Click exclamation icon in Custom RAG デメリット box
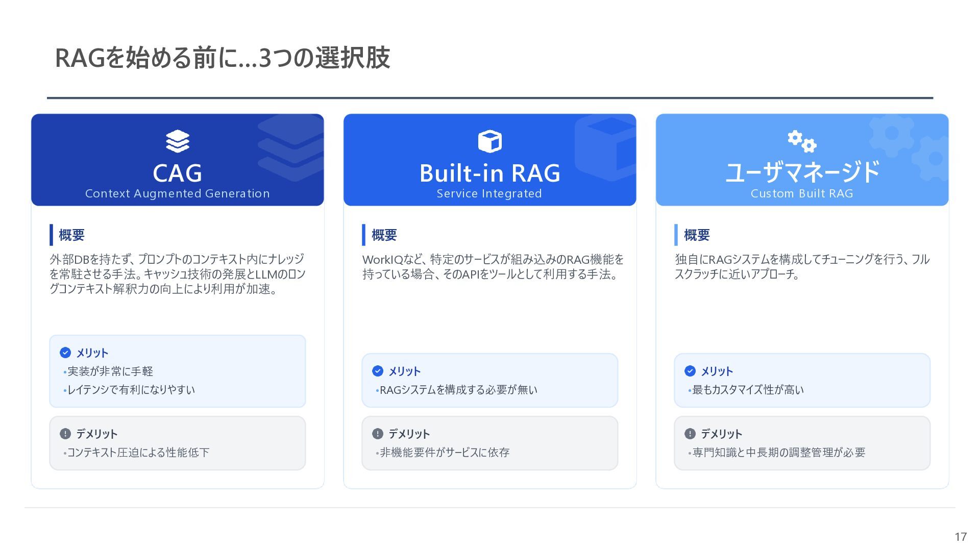 (690, 434)
